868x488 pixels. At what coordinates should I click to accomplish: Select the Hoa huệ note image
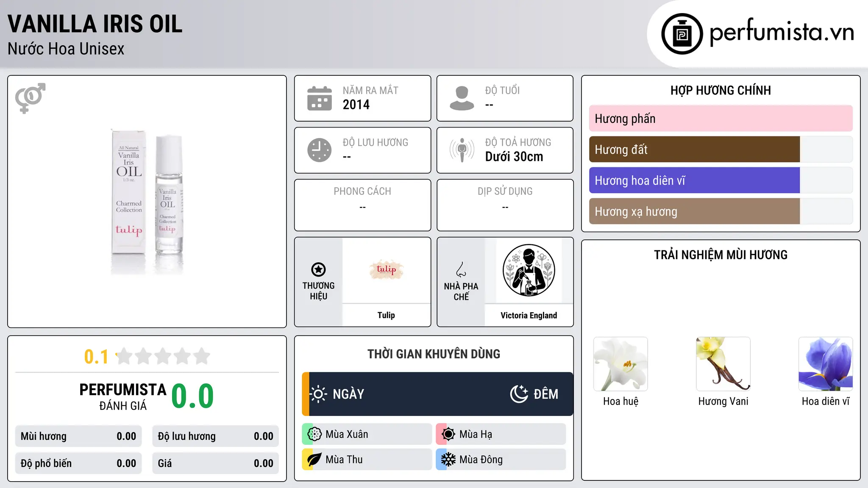[x=620, y=364]
